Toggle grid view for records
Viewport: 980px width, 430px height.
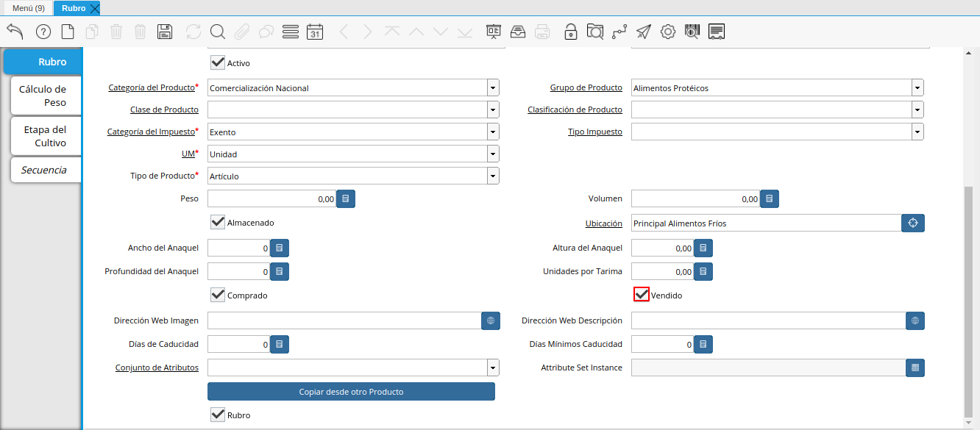coord(290,32)
